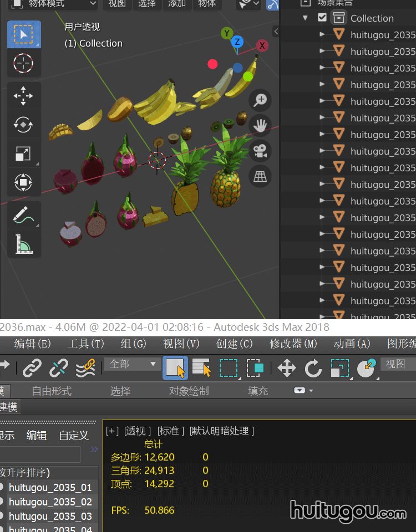
Task: Choose the Move tool in Blender's toolbar
Action: [x=23, y=96]
